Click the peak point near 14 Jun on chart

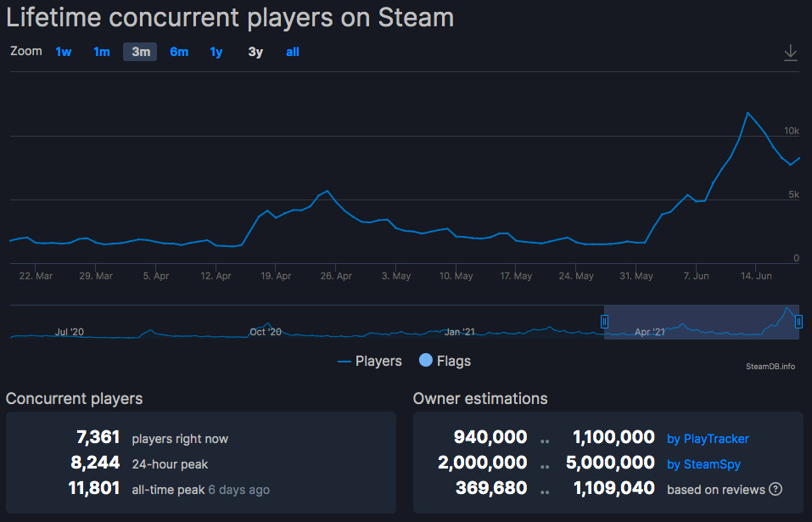(x=748, y=113)
